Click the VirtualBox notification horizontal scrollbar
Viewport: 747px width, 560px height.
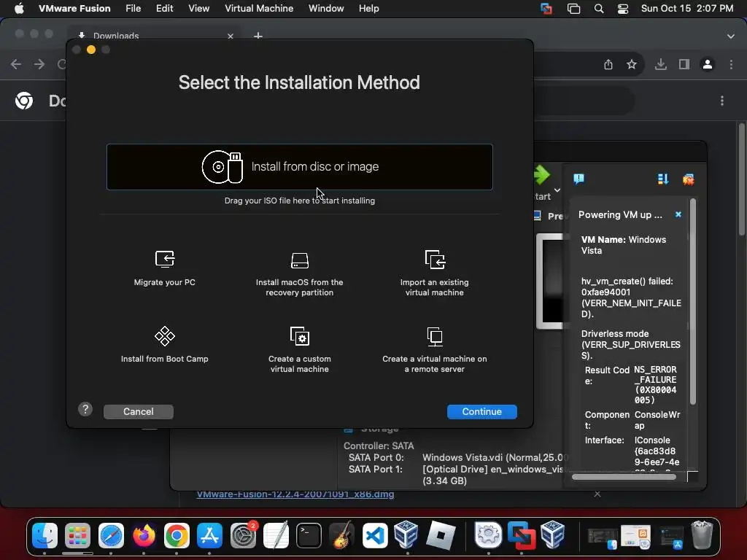click(x=624, y=477)
